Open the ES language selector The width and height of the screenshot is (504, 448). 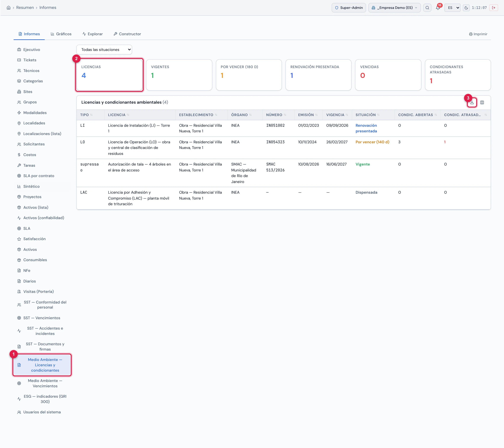click(x=452, y=8)
